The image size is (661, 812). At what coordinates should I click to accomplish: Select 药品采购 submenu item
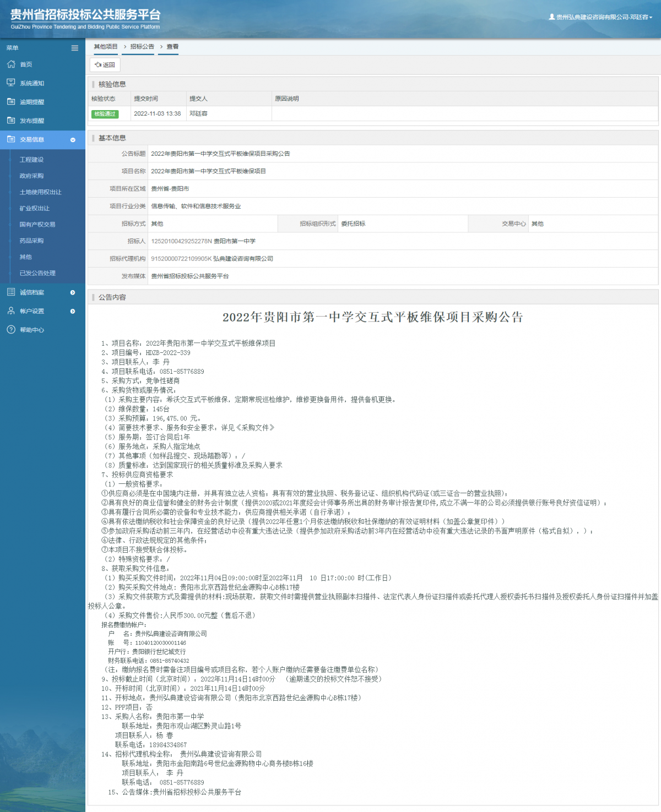coord(31,241)
